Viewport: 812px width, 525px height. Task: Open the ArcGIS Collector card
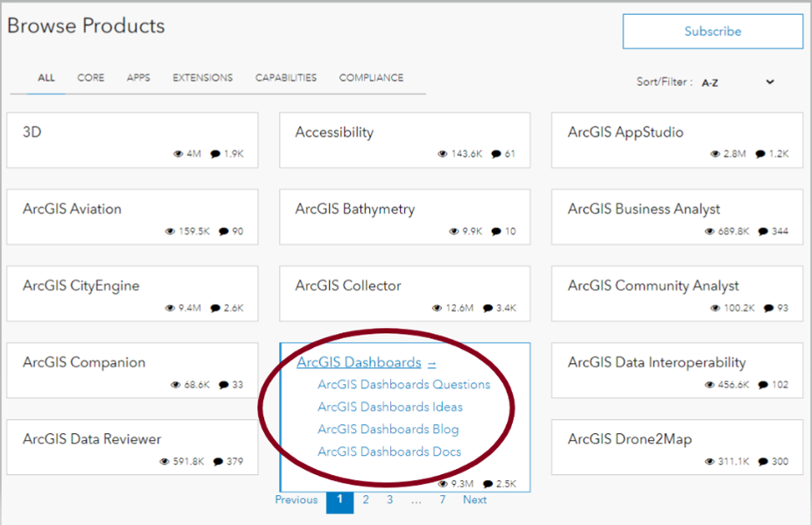(404, 294)
